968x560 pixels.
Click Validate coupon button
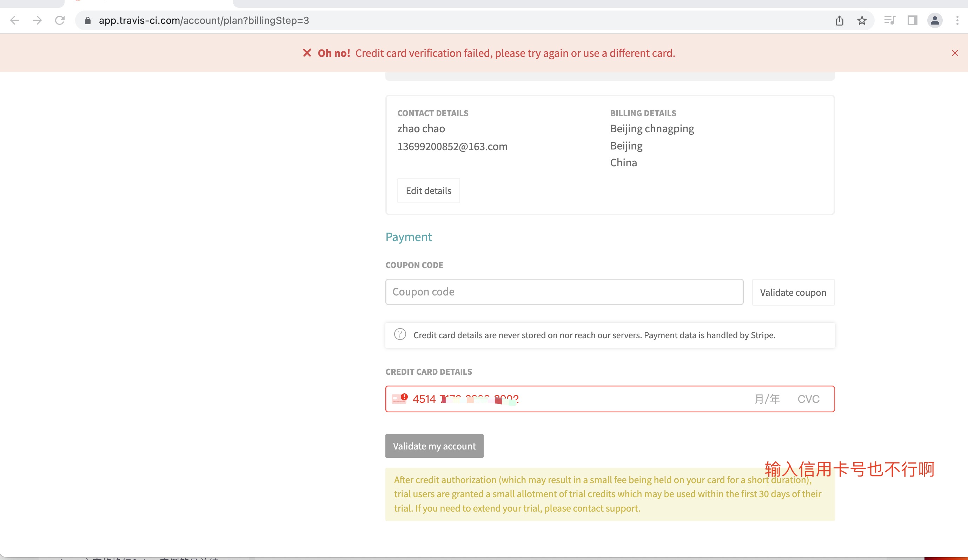pyautogui.click(x=793, y=292)
